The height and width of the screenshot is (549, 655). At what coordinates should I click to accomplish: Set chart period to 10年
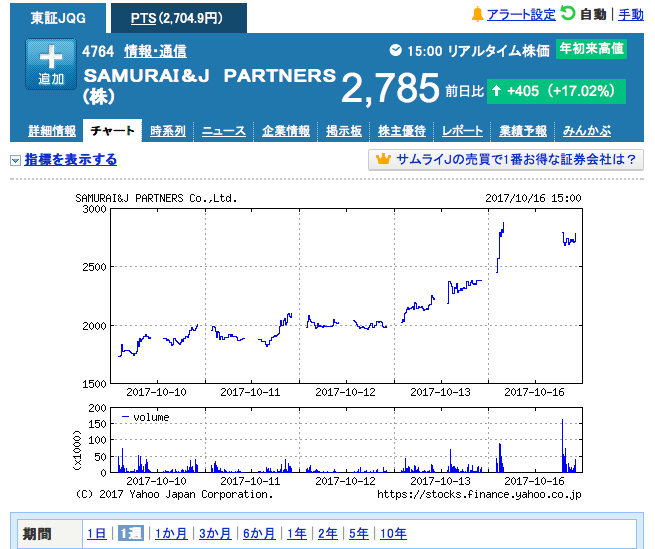393,534
